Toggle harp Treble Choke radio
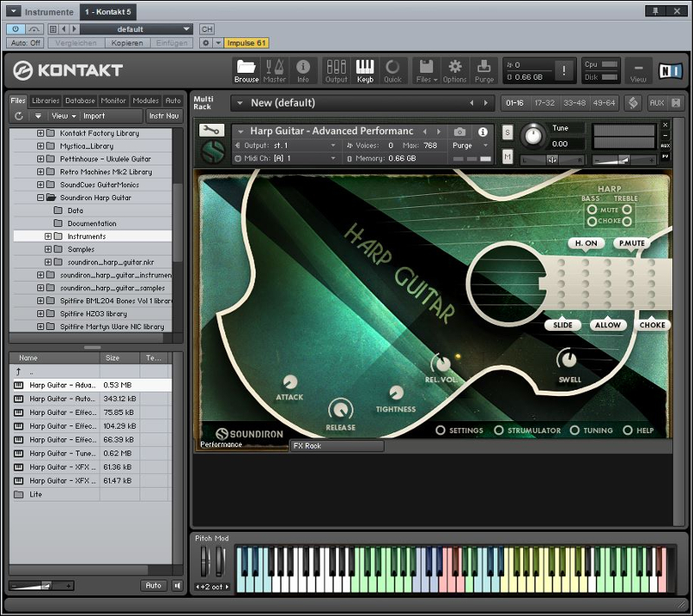The height and width of the screenshot is (616, 693). tap(626, 221)
